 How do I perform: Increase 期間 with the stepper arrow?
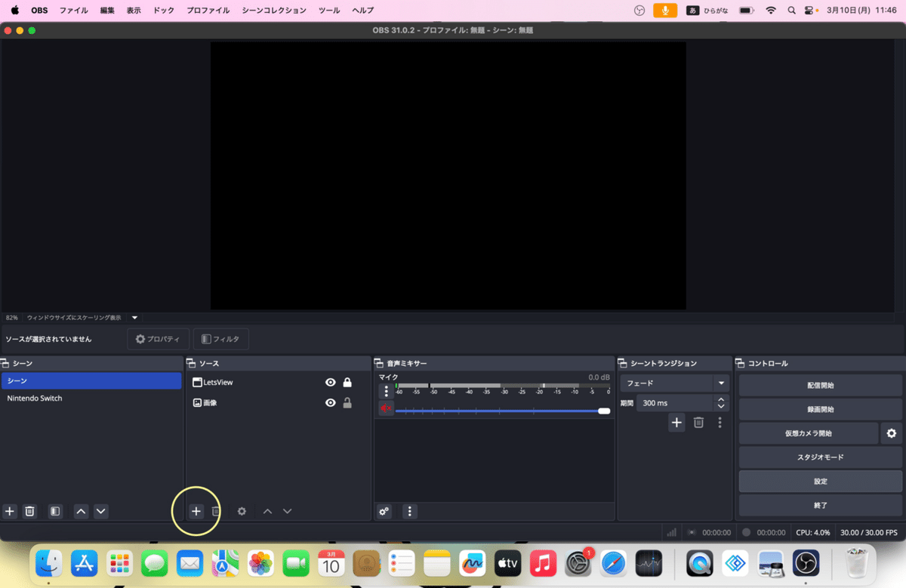pos(721,399)
